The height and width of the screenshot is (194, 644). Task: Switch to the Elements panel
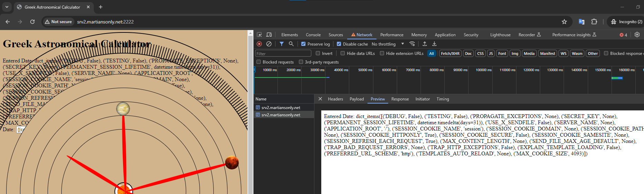coord(290,35)
